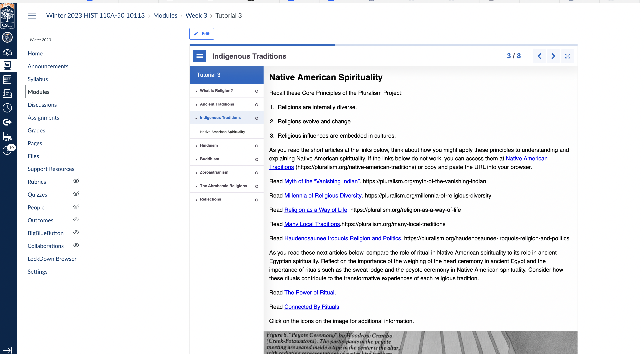Click the hamburger menu to hide course navigation
This screenshot has height=354, width=644.
(32, 16)
